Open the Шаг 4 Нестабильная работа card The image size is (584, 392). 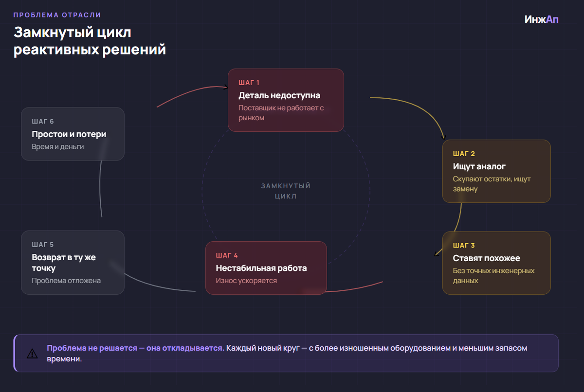coord(266,268)
